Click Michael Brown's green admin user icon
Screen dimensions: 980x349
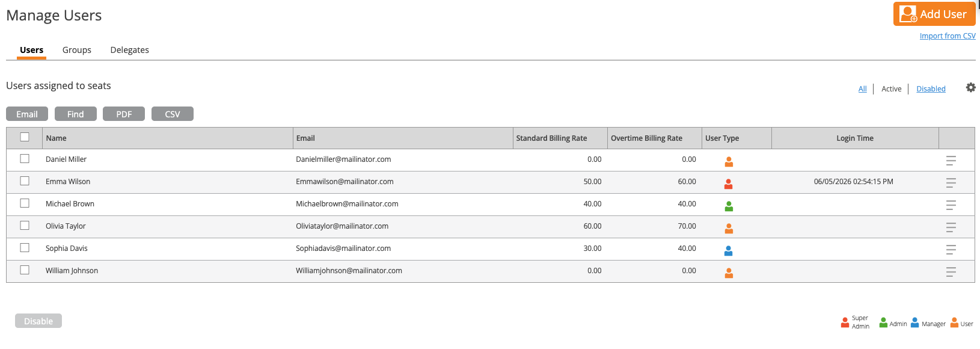pyautogui.click(x=729, y=206)
